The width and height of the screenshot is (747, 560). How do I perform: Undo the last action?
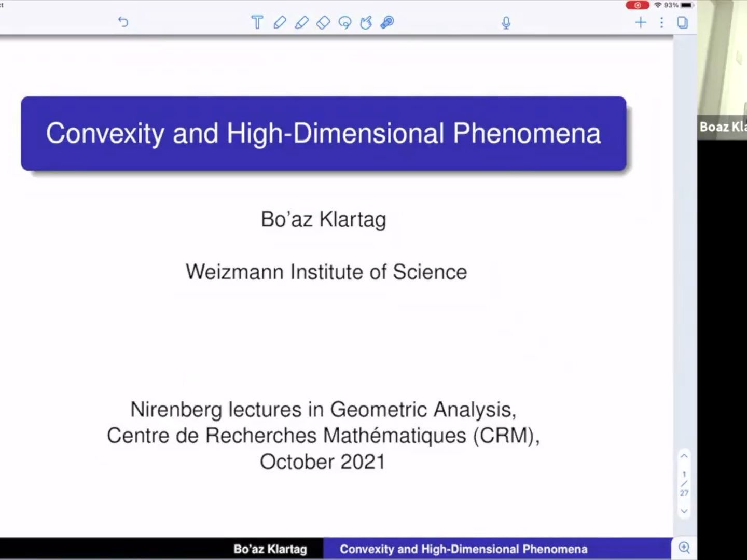pyautogui.click(x=123, y=22)
